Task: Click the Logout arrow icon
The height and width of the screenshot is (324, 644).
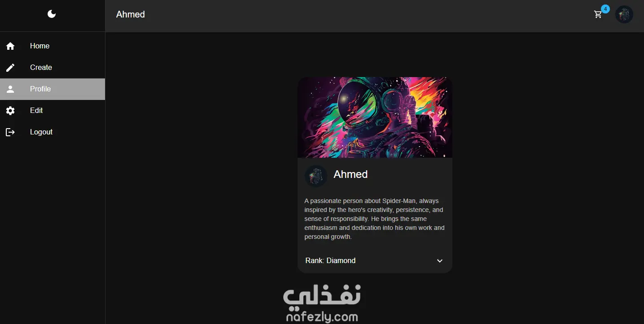Action: (10, 132)
